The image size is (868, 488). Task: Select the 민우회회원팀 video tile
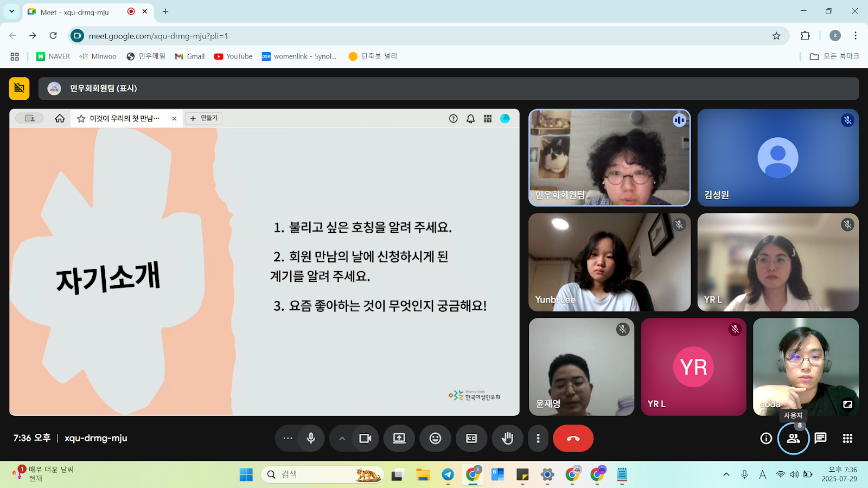coord(609,158)
